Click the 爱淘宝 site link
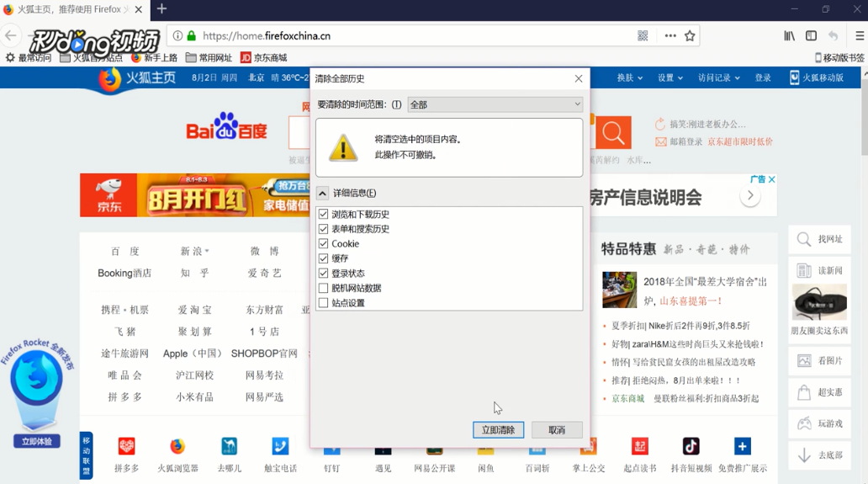868x484 pixels. [194, 310]
